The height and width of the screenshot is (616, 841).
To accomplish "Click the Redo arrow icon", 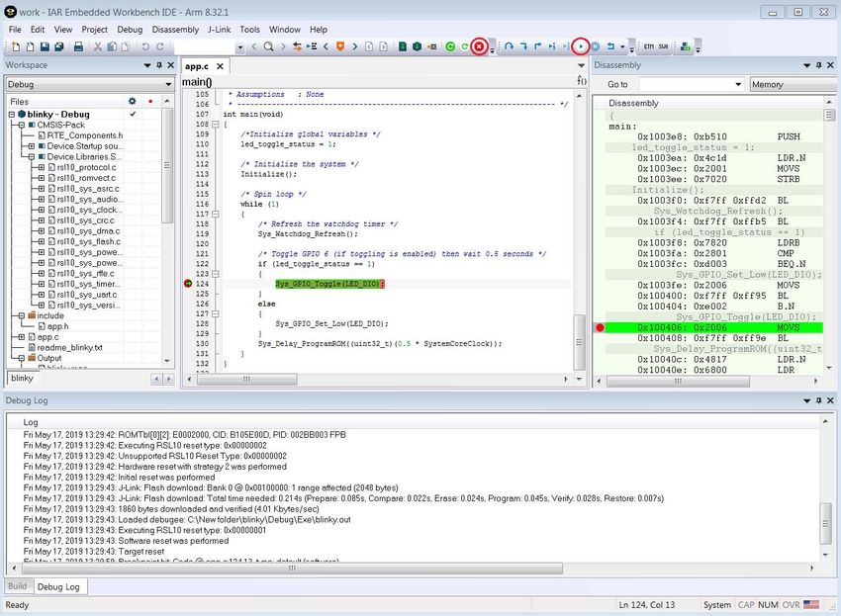I will 160,46.
